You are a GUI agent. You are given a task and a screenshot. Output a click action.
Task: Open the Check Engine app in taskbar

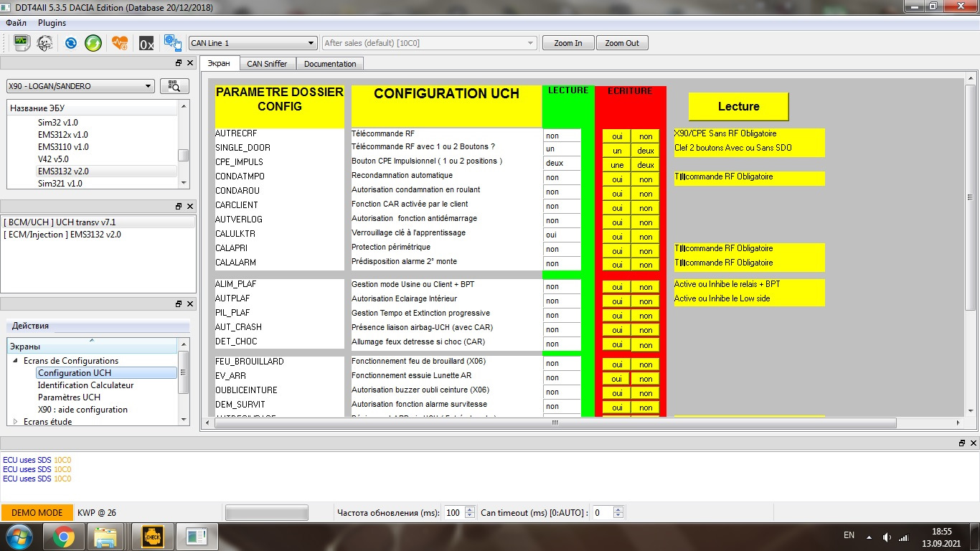coord(151,536)
